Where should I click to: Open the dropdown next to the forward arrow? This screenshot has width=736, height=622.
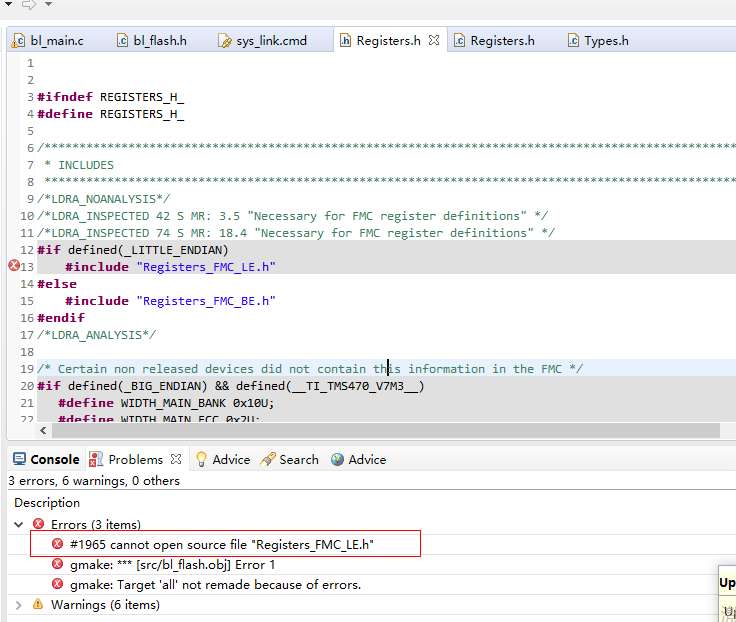point(48,5)
